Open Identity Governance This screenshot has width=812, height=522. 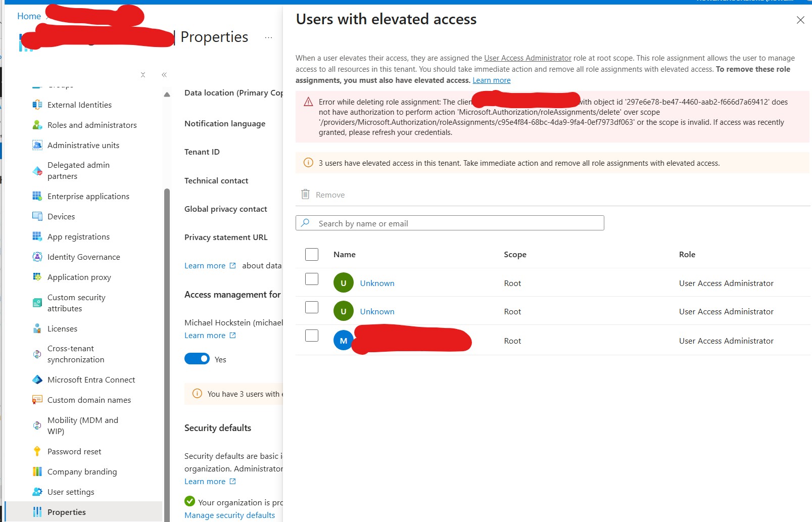pyautogui.click(x=83, y=257)
